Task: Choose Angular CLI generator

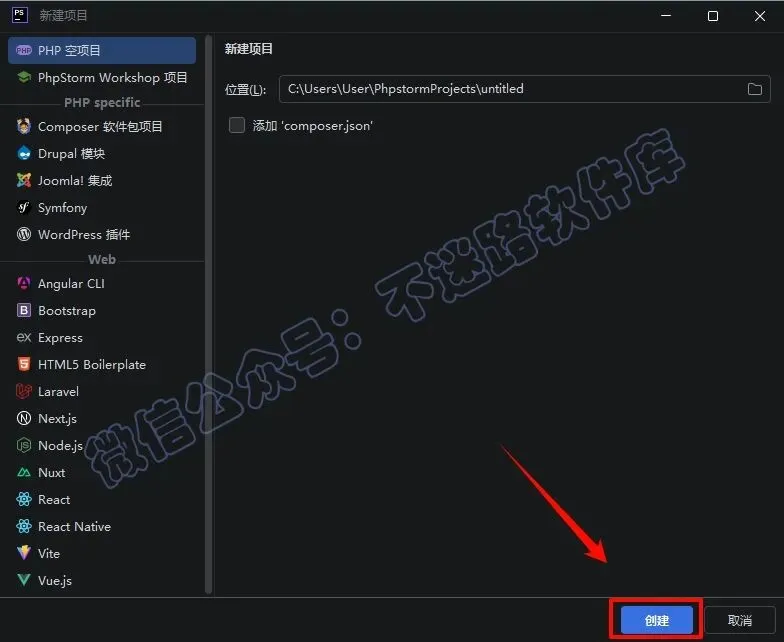Action: [x=102, y=283]
